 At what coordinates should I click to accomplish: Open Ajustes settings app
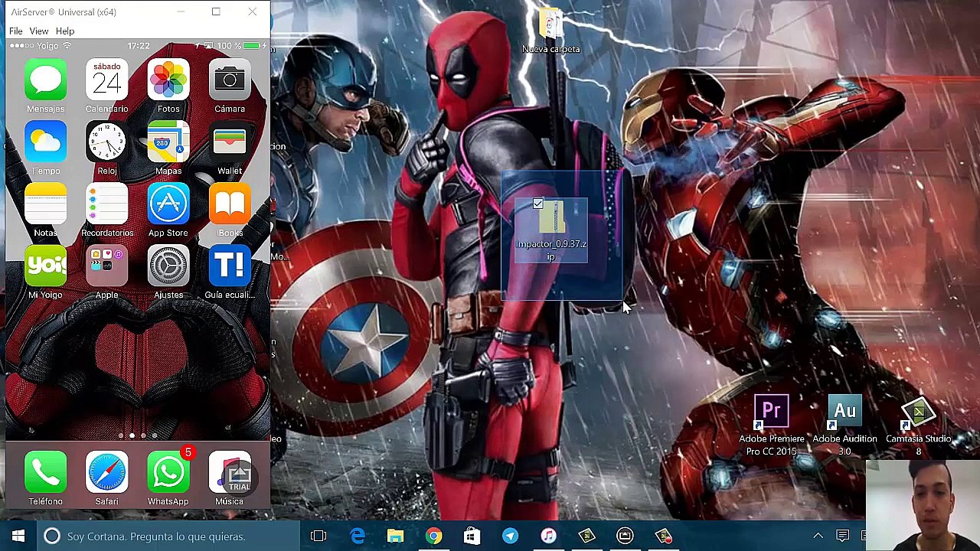coord(168,266)
